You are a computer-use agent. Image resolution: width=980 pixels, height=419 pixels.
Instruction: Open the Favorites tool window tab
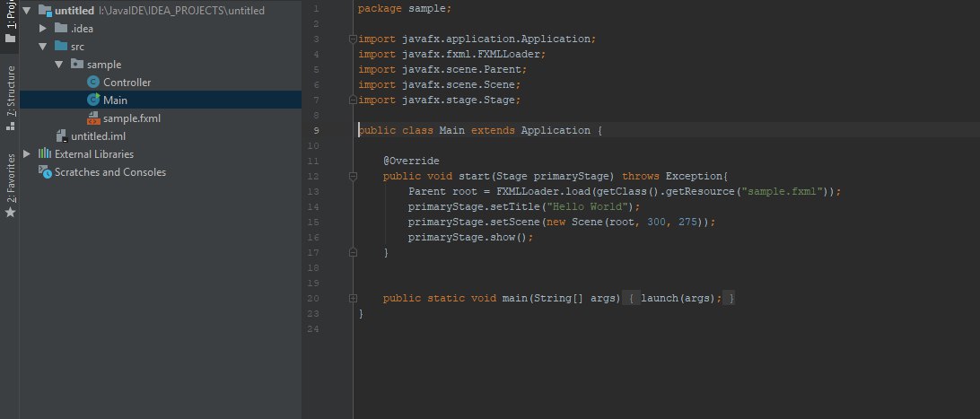tap(10, 186)
